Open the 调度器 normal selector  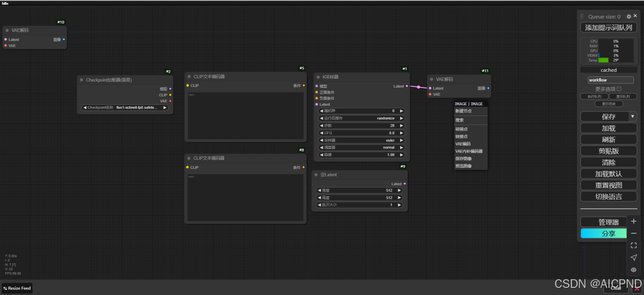361,147
